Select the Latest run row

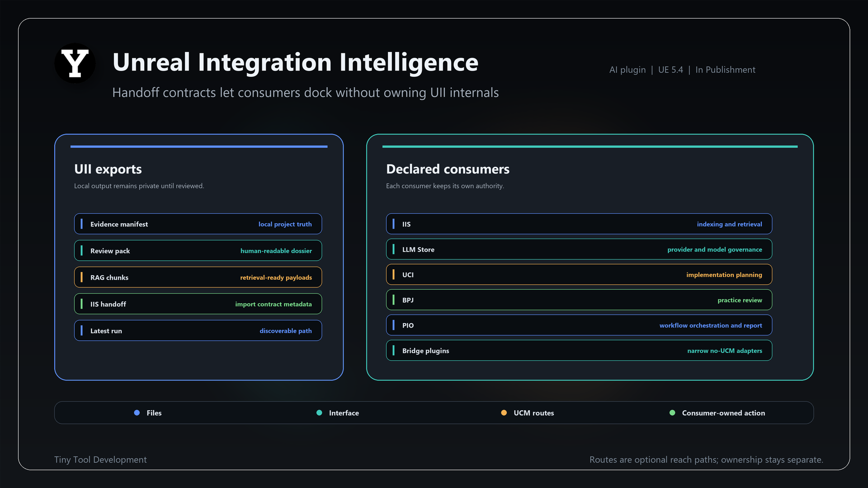(198, 331)
